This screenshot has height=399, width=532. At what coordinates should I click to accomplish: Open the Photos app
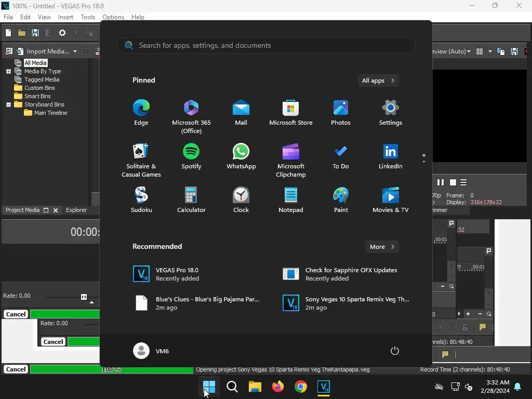click(341, 113)
